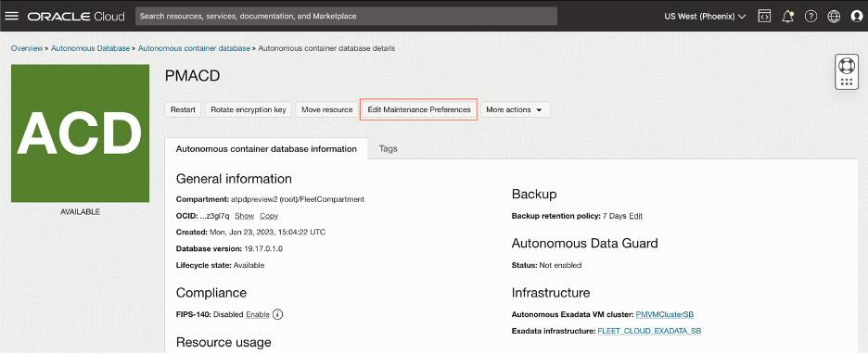868x354 pixels.
Task: Open the help question mark icon
Action: point(811,16)
